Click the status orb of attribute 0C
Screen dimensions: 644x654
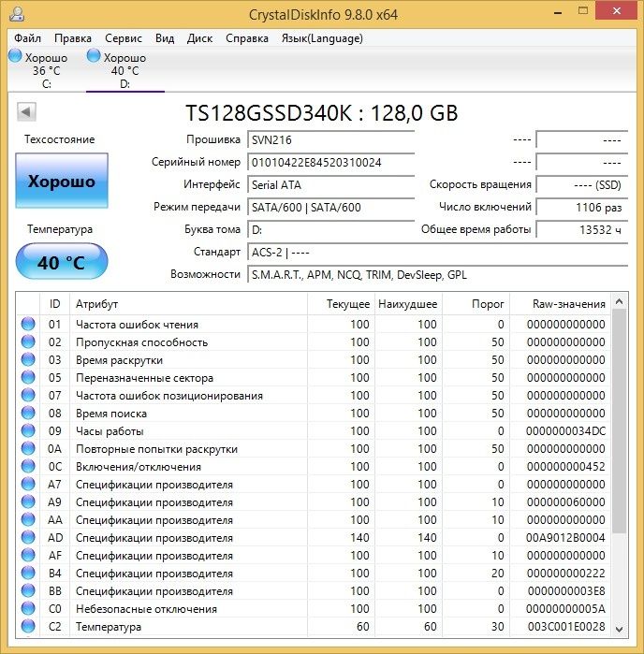[28, 466]
